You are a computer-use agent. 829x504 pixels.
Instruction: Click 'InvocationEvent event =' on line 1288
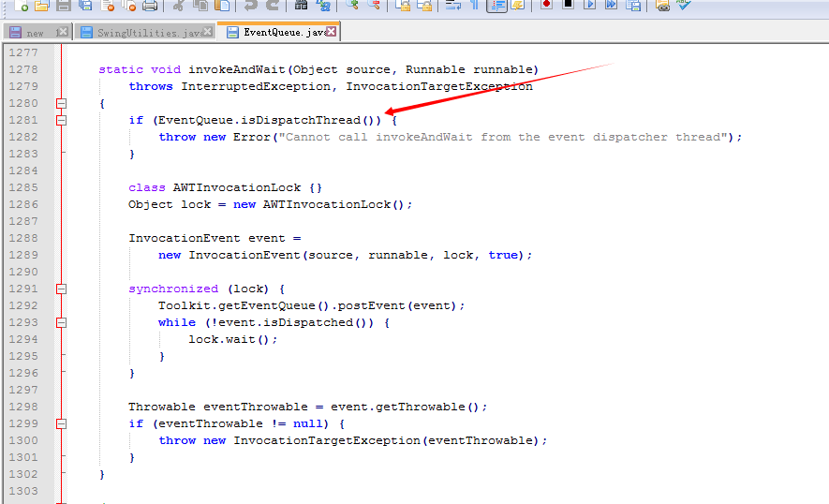pyautogui.click(x=215, y=238)
